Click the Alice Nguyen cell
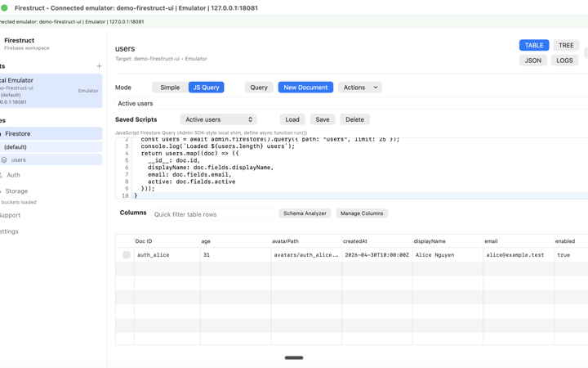588x368 pixels. 448,255
